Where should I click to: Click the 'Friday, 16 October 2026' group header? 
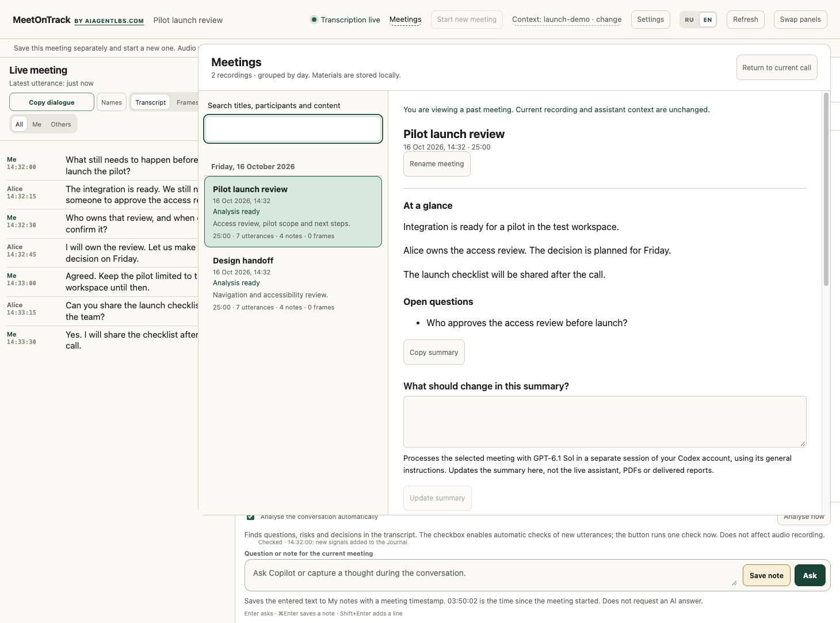coord(253,167)
